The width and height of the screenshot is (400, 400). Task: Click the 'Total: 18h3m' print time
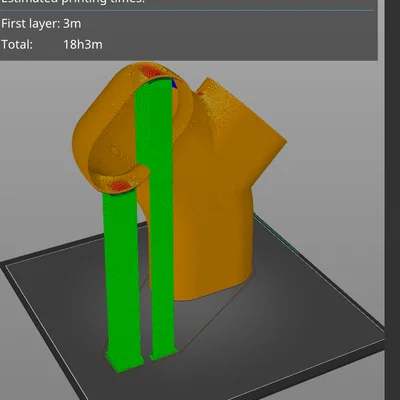pos(52,44)
